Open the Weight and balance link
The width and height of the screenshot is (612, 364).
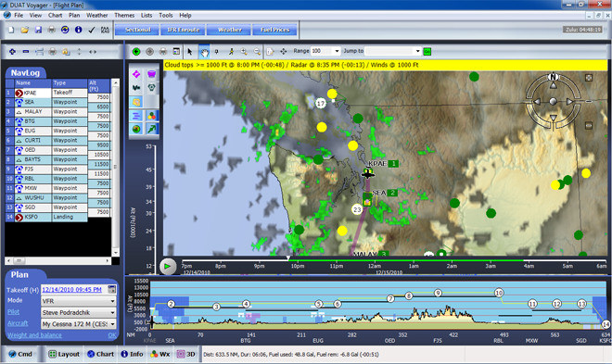click(x=34, y=335)
